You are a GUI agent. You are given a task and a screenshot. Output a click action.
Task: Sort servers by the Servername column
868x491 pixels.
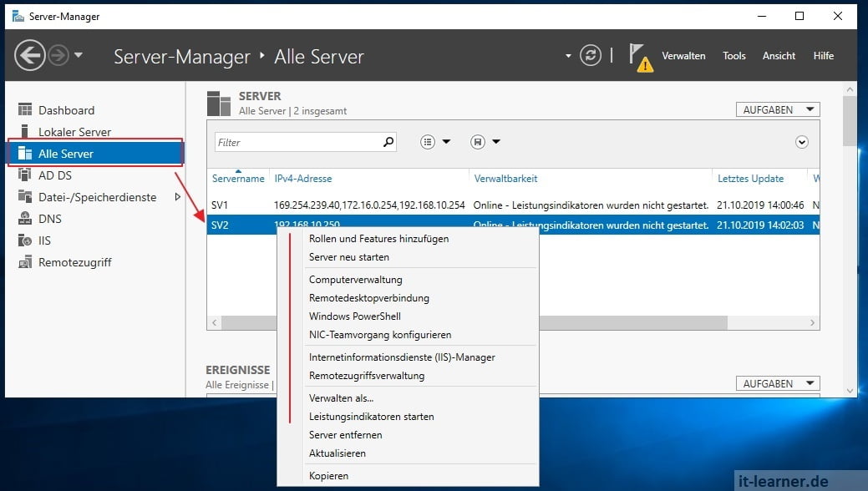pos(238,178)
